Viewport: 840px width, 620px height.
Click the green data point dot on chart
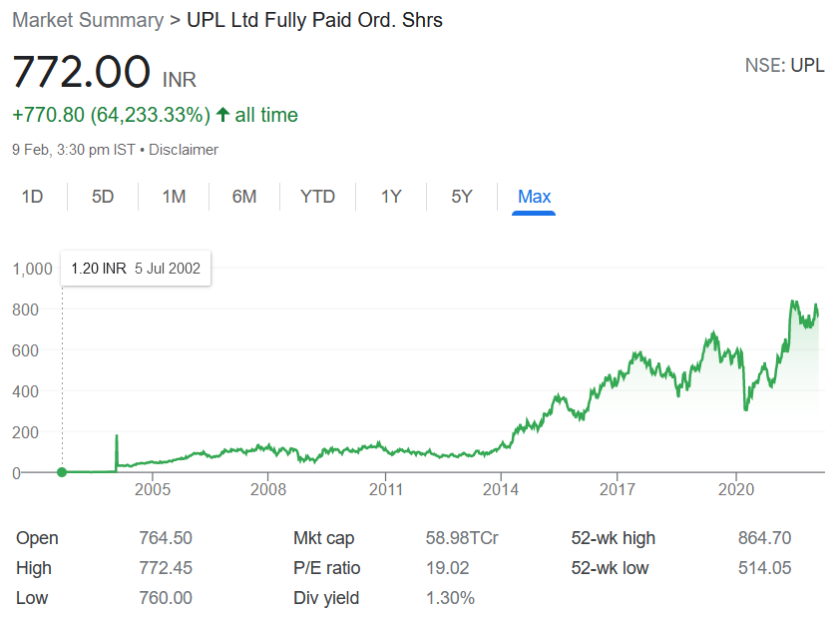click(62, 472)
